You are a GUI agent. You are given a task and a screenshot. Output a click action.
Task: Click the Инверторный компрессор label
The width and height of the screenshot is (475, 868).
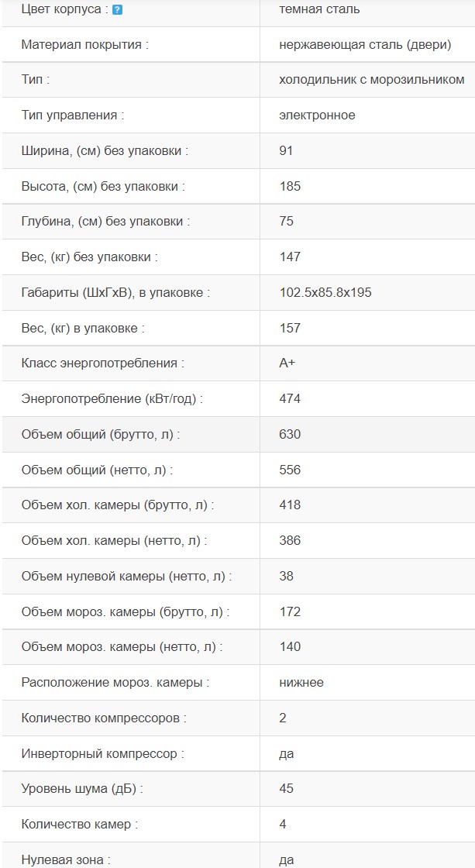click(103, 754)
